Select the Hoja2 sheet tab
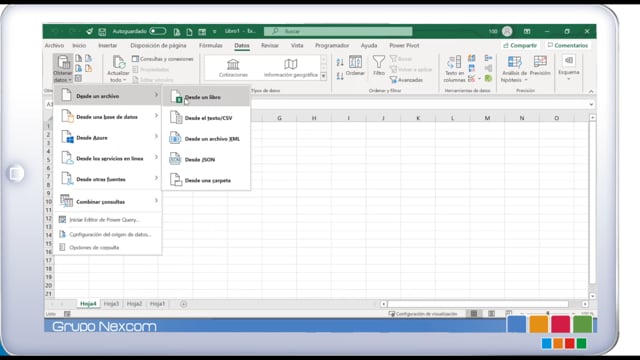 (134, 304)
